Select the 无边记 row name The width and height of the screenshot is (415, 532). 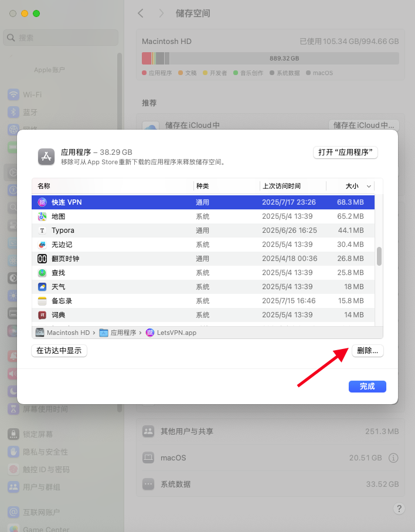point(62,245)
